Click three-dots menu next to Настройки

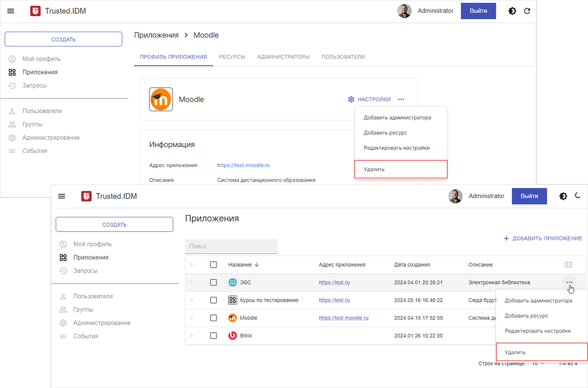click(x=401, y=100)
